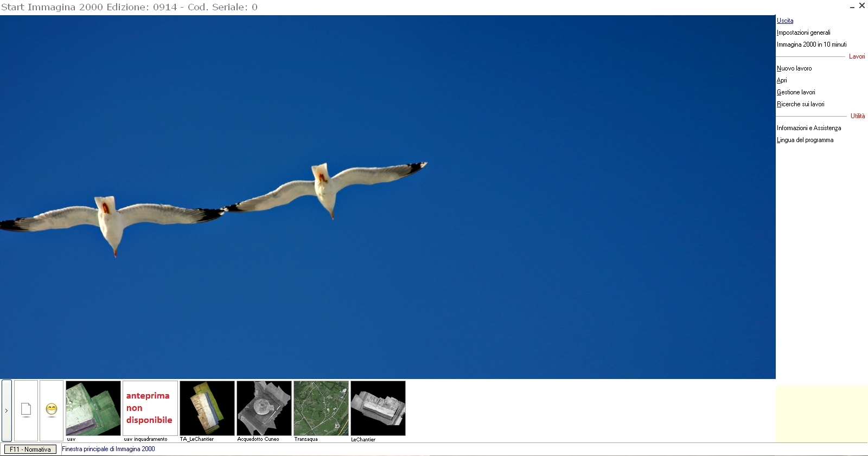The height and width of the screenshot is (456, 868).
Task: Select the TA_LeChantier project thumbnail
Action: coord(207,408)
